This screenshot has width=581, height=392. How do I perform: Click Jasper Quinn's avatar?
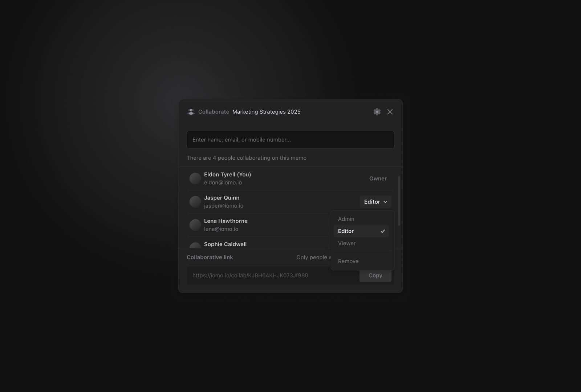tap(195, 202)
